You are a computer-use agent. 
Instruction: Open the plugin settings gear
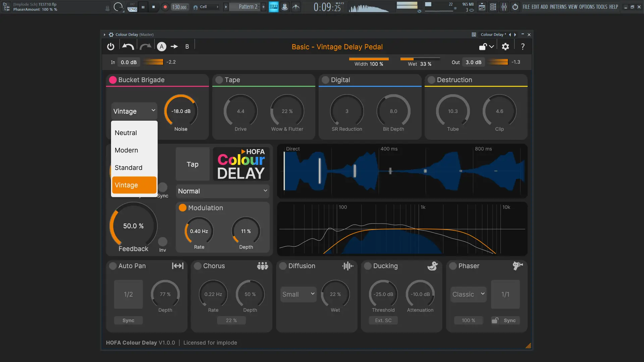505,47
